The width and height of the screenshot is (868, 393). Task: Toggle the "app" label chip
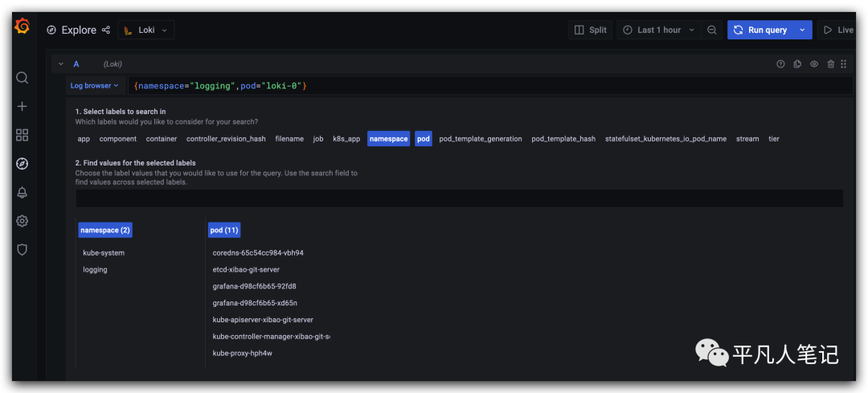84,139
